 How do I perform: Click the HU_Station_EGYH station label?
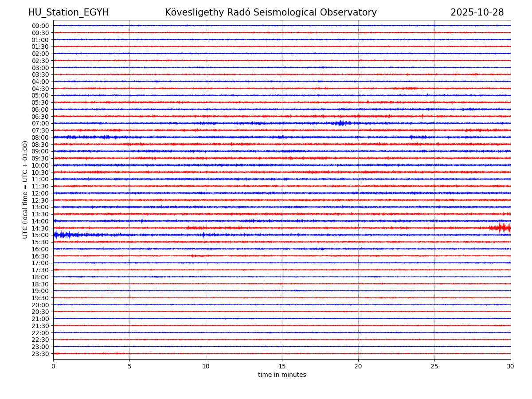point(68,13)
